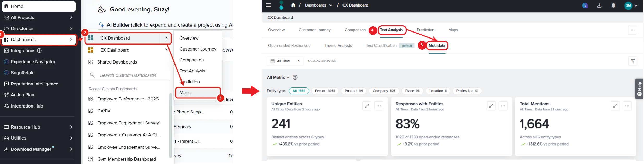Click the home icon in breadcrumb

(293, 5)
